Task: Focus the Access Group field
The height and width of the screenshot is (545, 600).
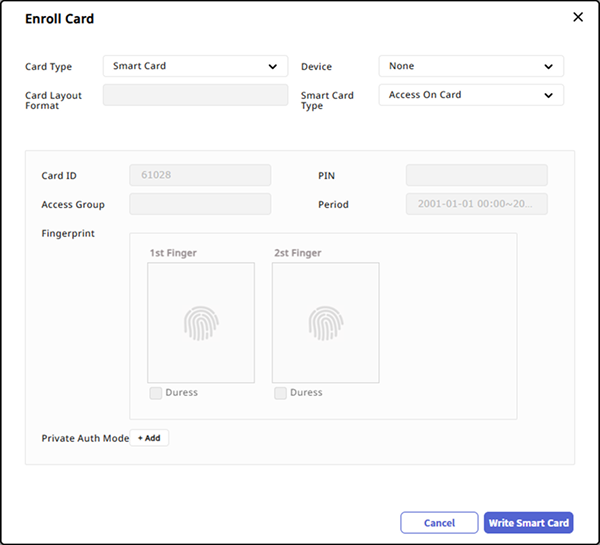Action: pos(200,205)
